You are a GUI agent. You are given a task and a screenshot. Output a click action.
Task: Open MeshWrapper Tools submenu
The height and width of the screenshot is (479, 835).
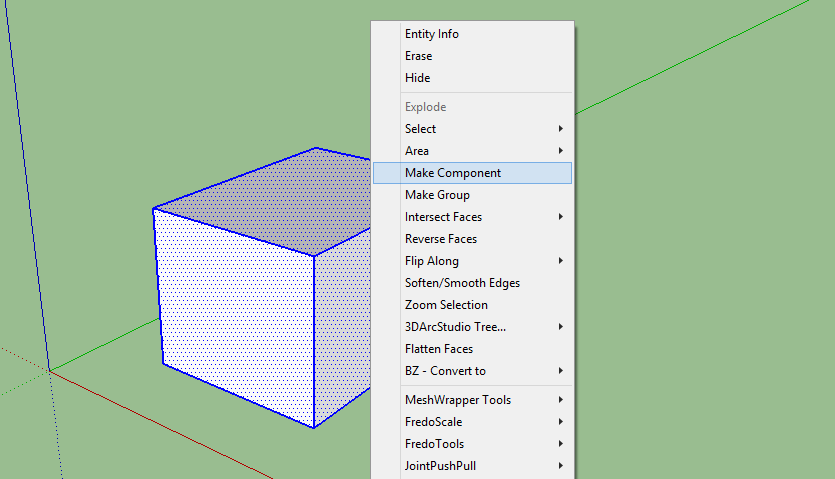click(472, 400)
